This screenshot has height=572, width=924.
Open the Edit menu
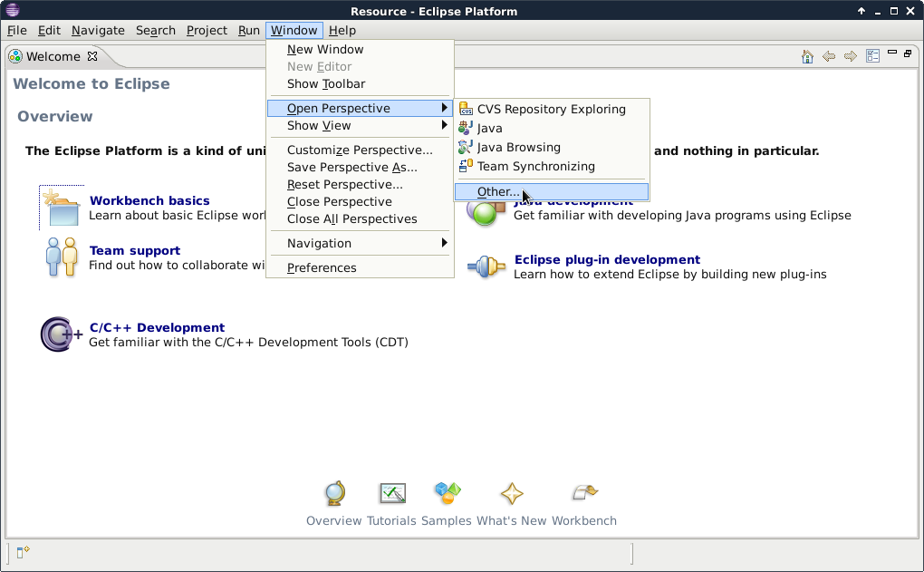click(49, 30)
